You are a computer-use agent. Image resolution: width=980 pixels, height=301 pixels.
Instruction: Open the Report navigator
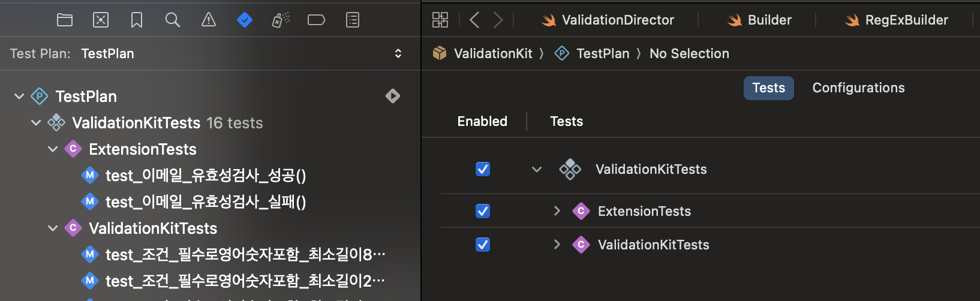(x=353, y=20)
